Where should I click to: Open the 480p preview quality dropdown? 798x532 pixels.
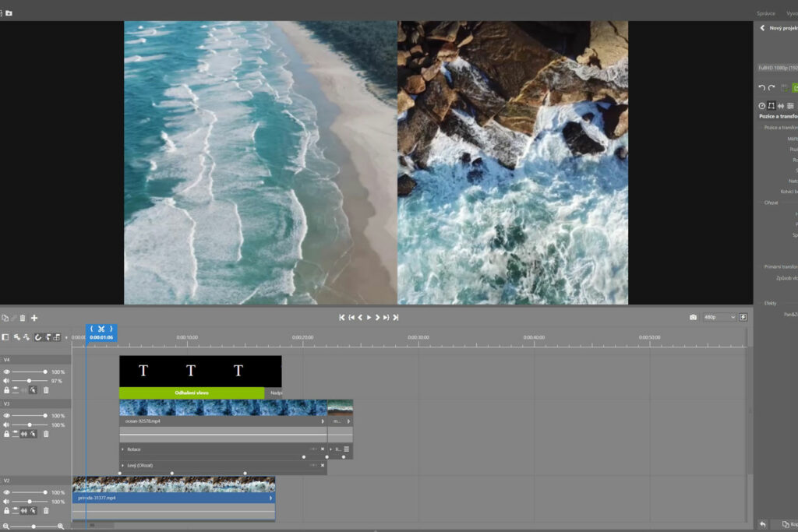pos(719,318)
